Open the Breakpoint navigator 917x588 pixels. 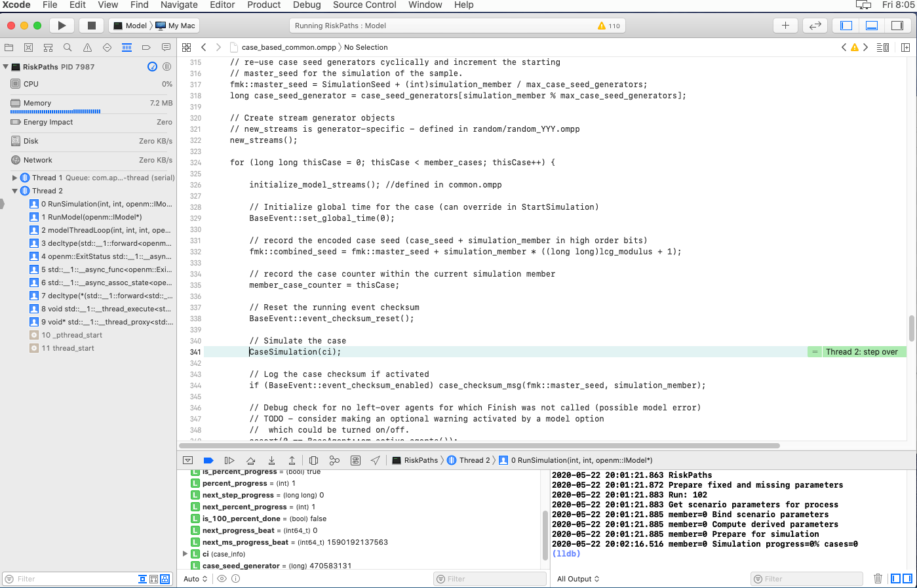pyautogui.click(x=146, y=48)
